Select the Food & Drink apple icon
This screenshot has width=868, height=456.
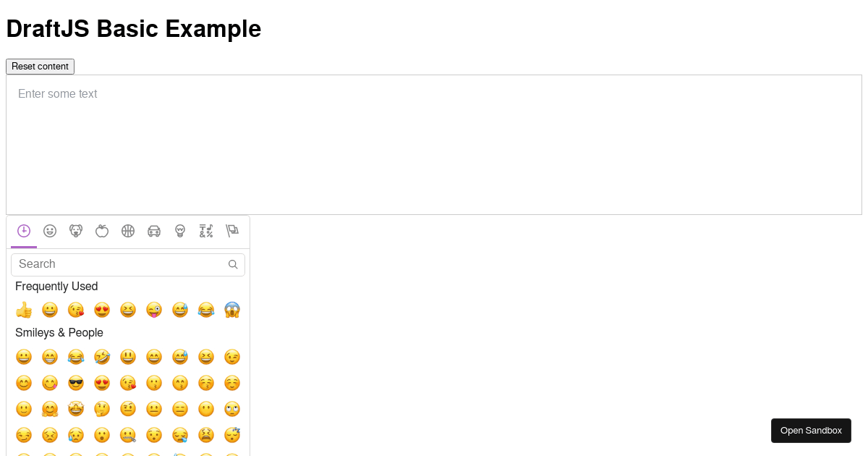coord(102,231)
